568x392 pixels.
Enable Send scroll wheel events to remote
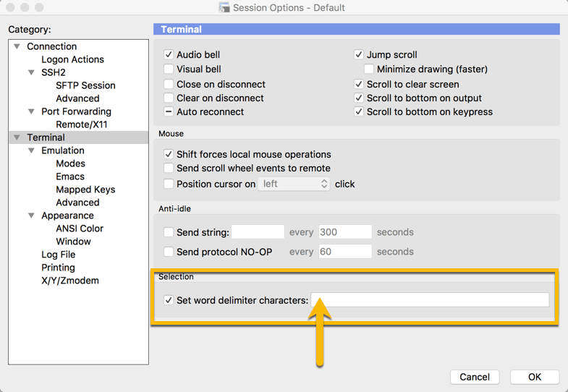coord(169,169)
